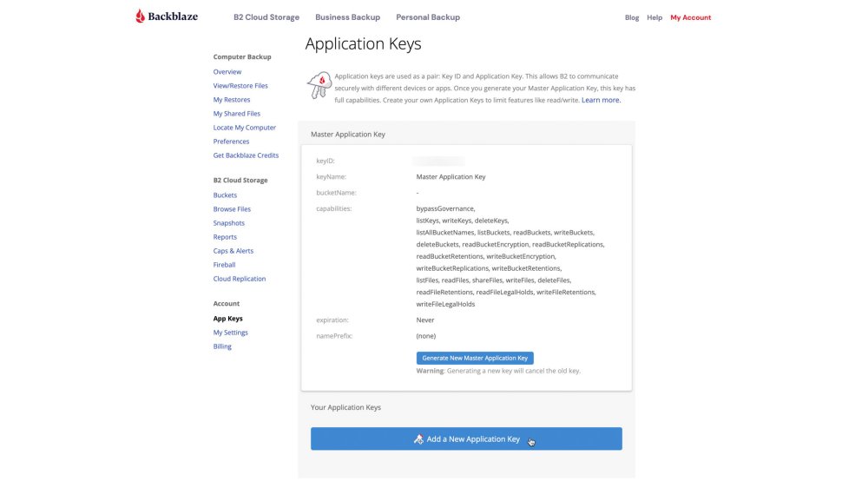The width and height of the screenshot is (868, 488).
Task: Go to Cloud Replication
Action: point(240,279)
